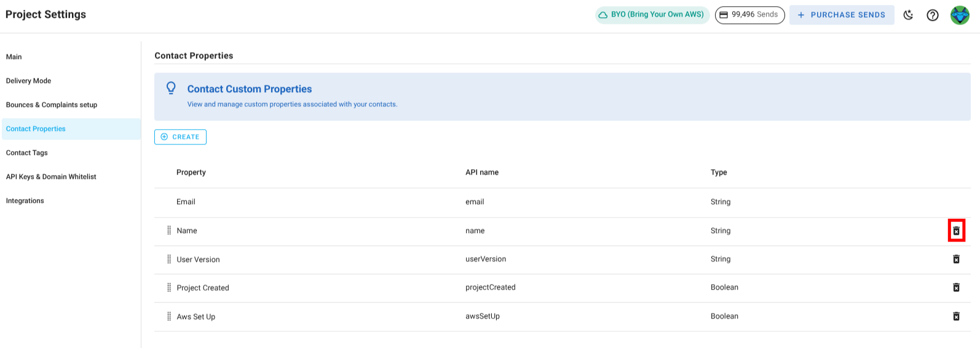Open the help question mark icon
Viewport: 980px width, 348px height.
933,15
